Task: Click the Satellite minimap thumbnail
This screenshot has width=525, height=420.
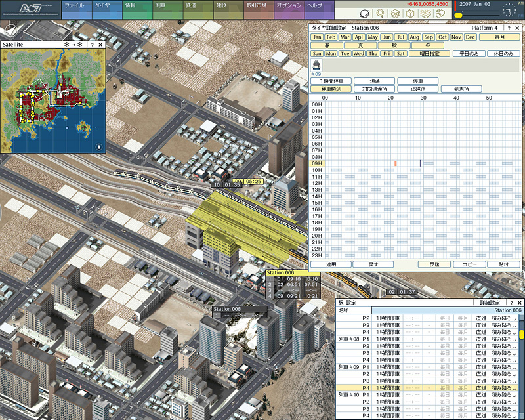Action: [x=53, y=100]
